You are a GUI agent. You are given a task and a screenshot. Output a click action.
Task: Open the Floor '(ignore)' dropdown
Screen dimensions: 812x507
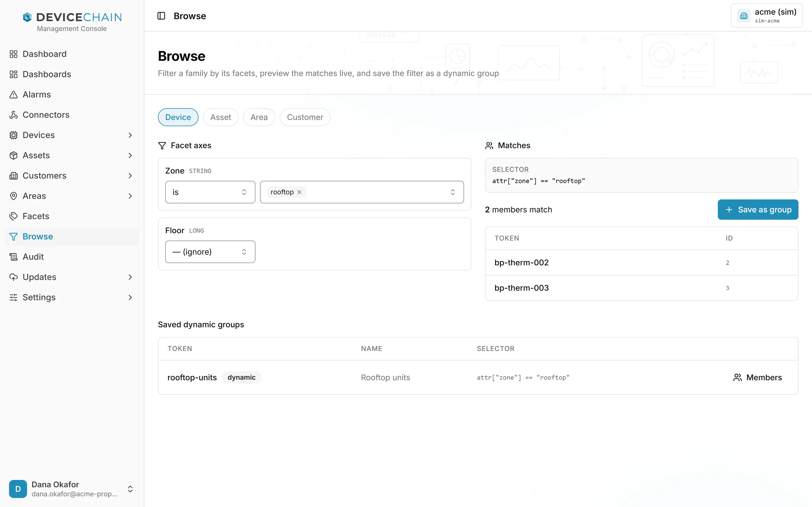(210, 252)
